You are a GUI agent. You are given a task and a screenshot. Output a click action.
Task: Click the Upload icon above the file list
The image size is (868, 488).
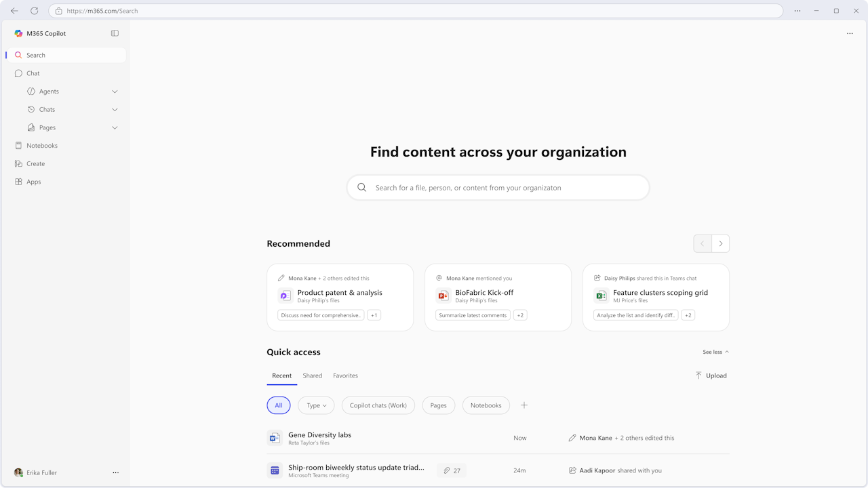(698, 375)
